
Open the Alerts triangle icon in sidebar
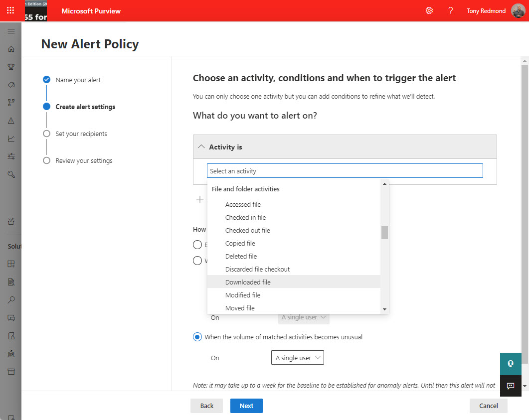tap(11, 120)
